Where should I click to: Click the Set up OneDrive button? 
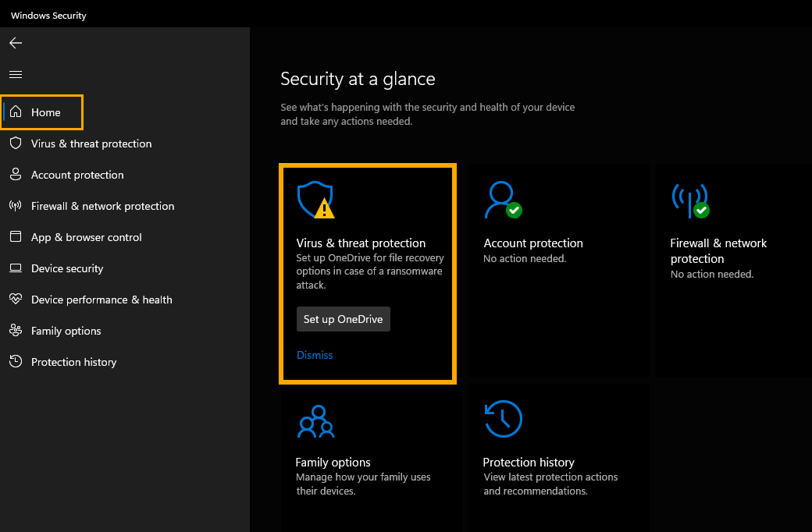[344, 319]
